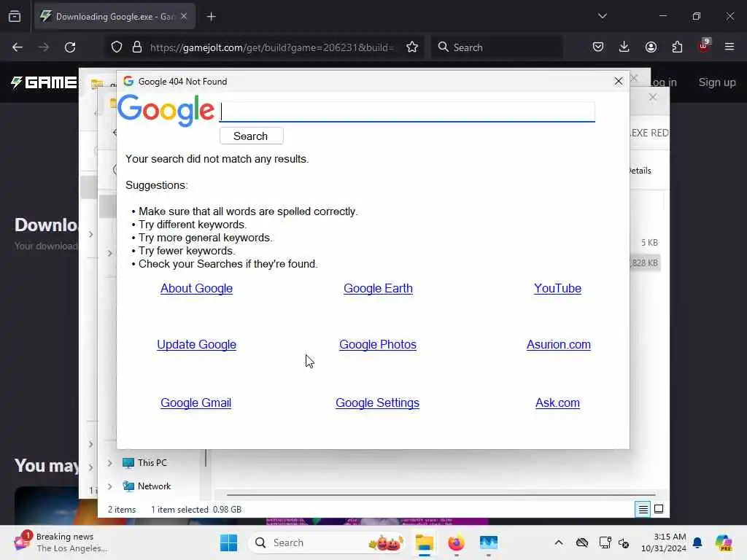The width and height of the screenshot is (747, 560).
Task: Click the Google logo image
Action: (x=166, y=111)
